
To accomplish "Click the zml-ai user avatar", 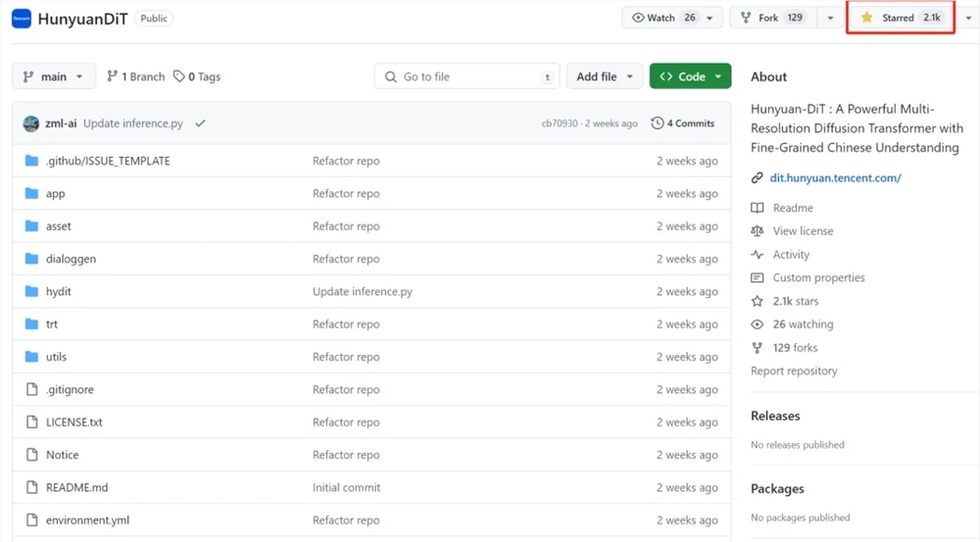I will coord(30,123).
